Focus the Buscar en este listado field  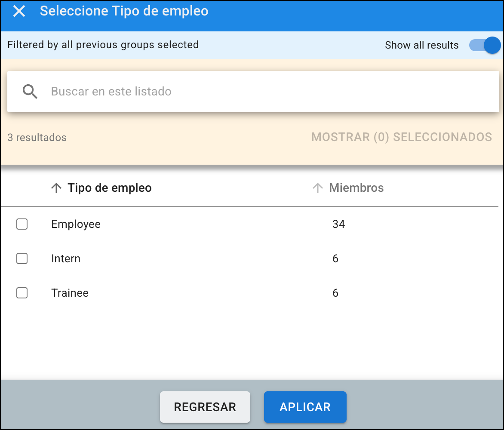click(253, 92)
